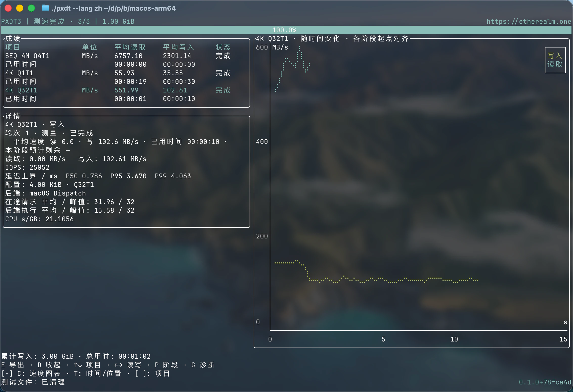Click the D 收起 collapse shortcut hint

[x=49, y=365]
